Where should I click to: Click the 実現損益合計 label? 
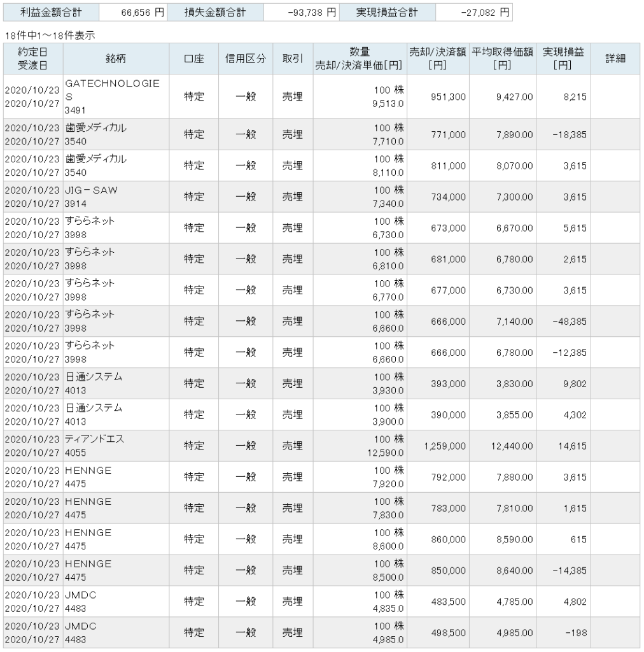388,13
